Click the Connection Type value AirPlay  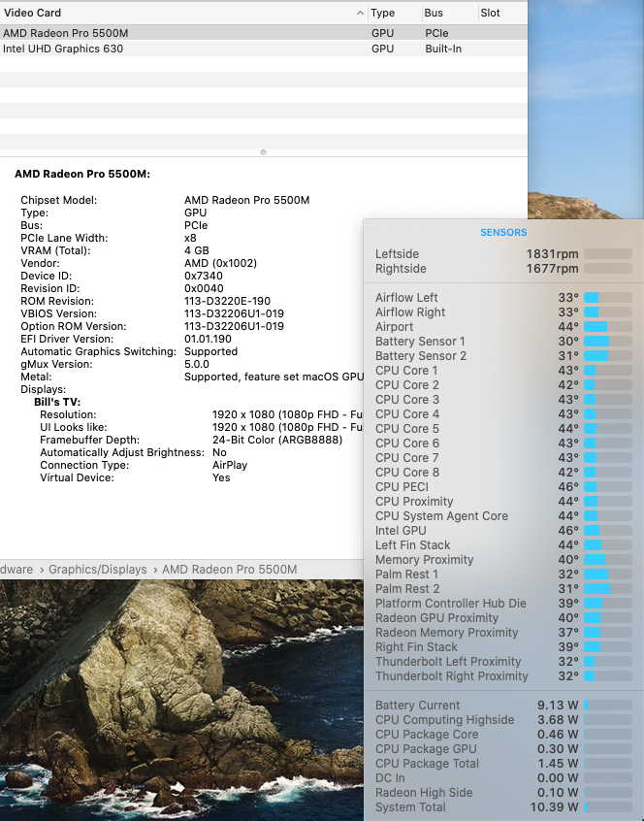tap(230, 465)
